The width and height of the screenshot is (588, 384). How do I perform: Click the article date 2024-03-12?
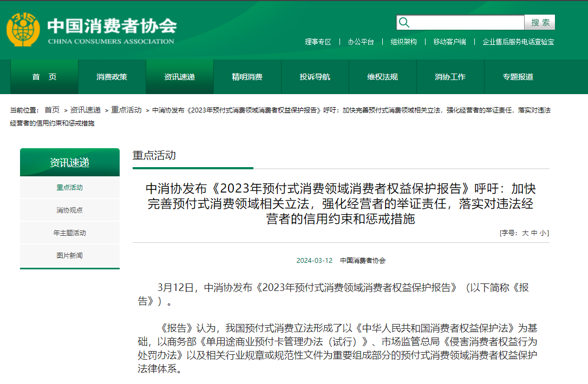click(314, 261)
